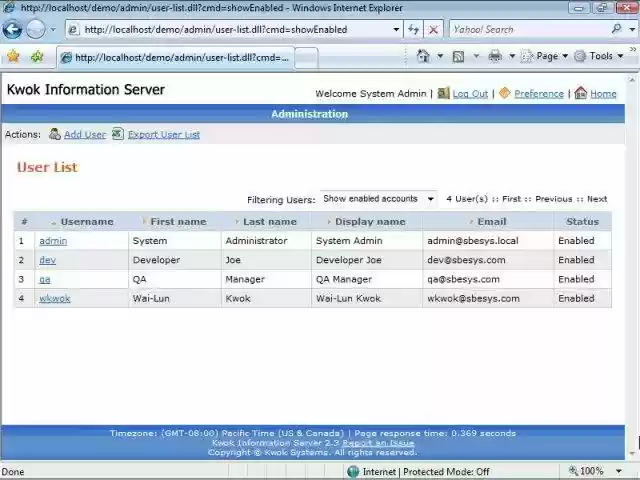Click the Add User person icon
The height and width of the screenshot is (480, 640).
coord(55,134)
